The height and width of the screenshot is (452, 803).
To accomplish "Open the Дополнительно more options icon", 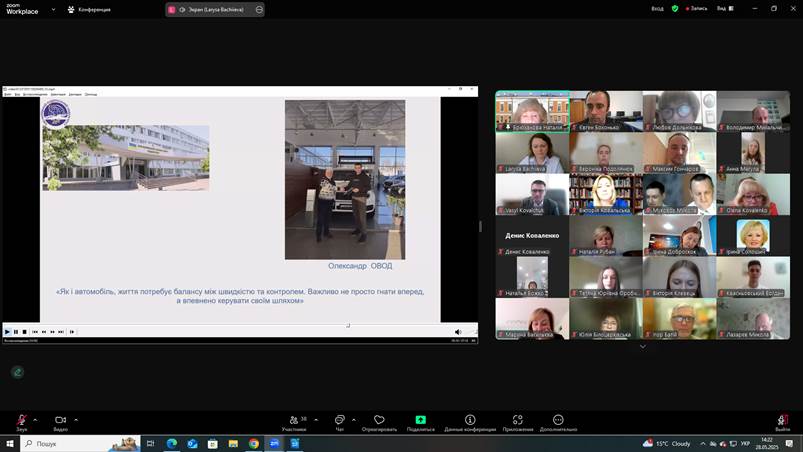I will coord(558,421).
